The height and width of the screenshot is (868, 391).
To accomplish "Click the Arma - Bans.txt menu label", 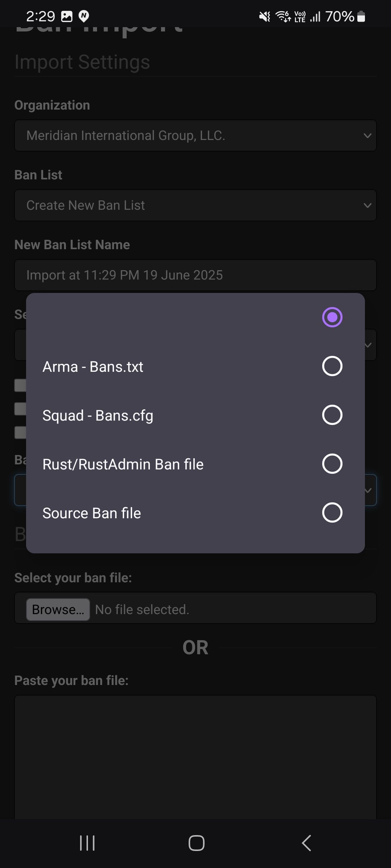I will coord(93,367).
